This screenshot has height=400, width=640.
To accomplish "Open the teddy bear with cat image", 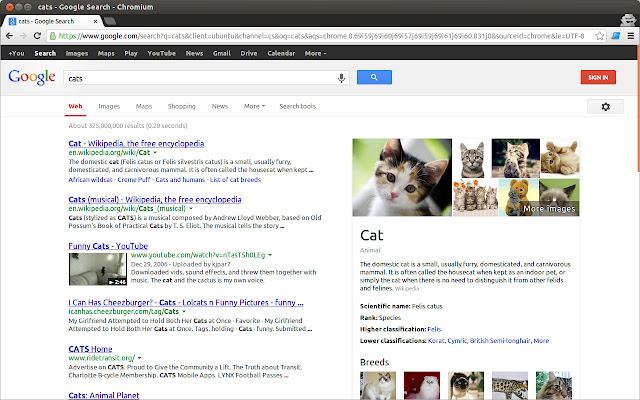I will pos(518,198).
